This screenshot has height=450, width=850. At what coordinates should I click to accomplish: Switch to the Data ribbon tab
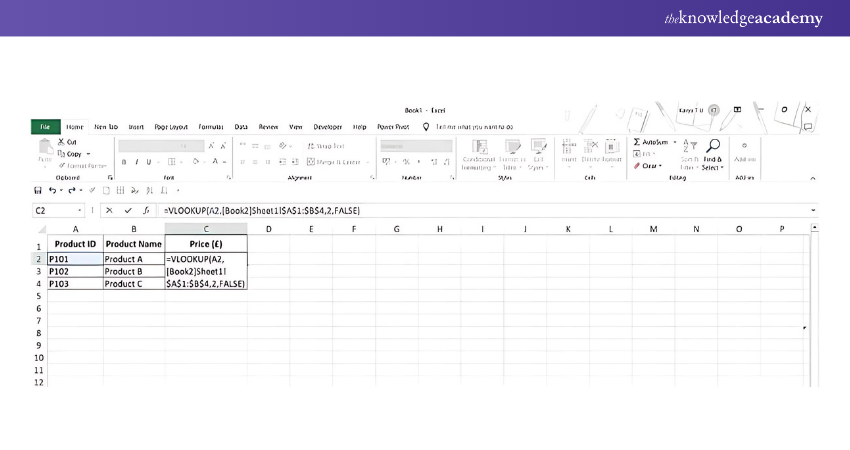tap(241, 127)
